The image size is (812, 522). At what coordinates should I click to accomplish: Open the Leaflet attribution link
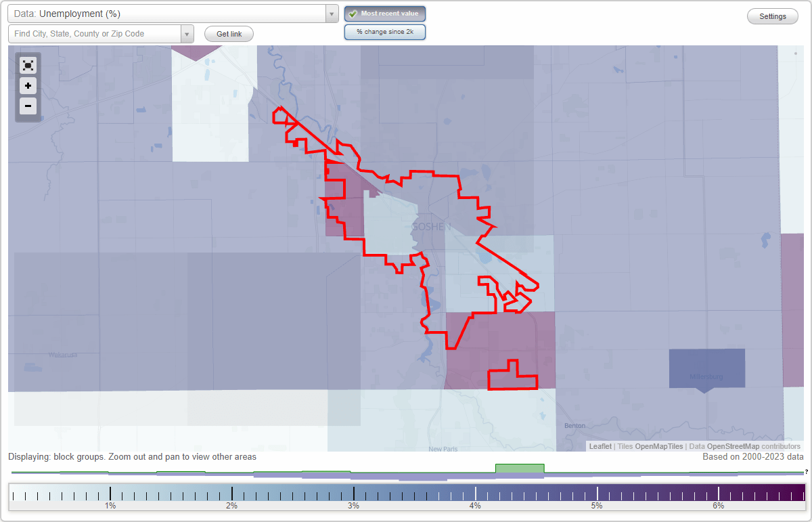[x=600, y=447]
